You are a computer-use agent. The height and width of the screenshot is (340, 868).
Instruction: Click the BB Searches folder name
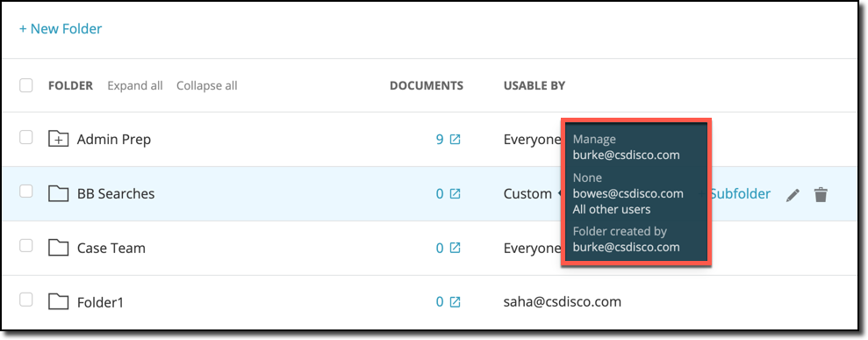click(116, 194)
